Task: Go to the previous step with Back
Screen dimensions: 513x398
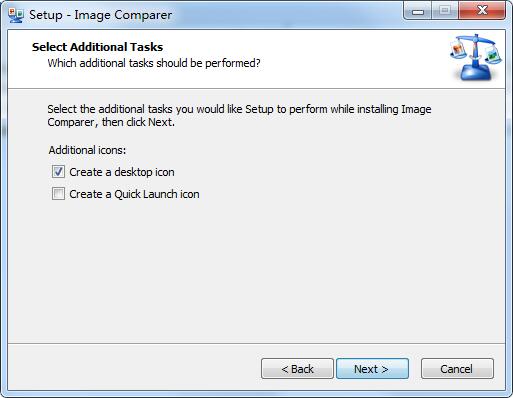Action: coord(297,369)
